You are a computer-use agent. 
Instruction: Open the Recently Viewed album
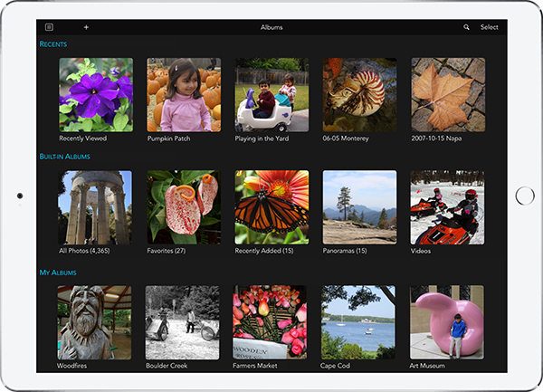pyautogui.click(x=96, y=95)
